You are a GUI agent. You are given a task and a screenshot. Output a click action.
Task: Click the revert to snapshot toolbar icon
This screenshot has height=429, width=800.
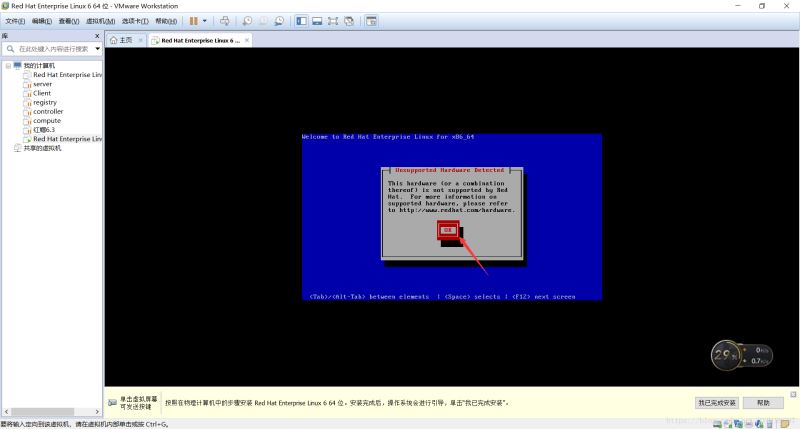(x=263, y=21)
